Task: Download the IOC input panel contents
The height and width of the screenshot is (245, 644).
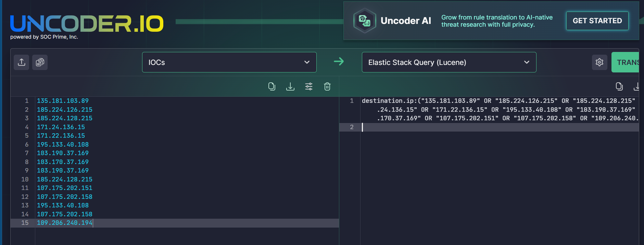Action: pyautogui.click(x=290, y=86)
